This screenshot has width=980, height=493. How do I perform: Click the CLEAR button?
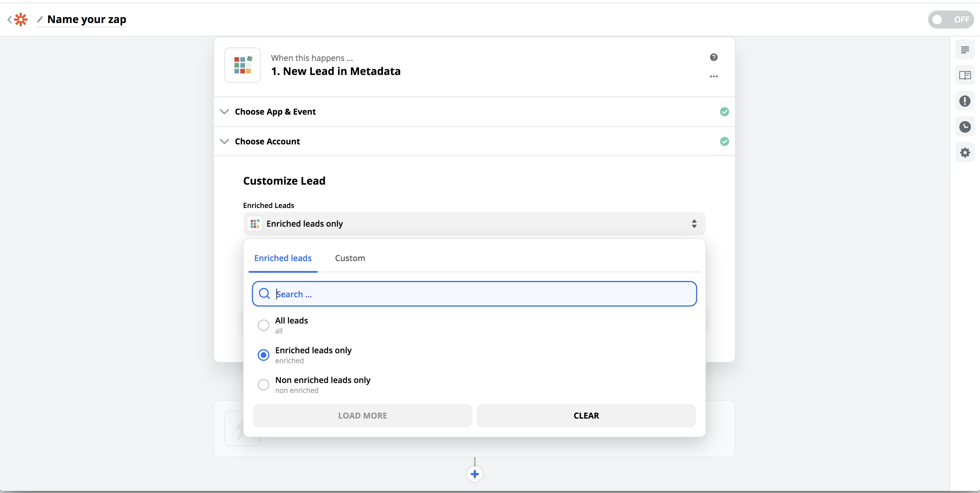pos(586,416)
